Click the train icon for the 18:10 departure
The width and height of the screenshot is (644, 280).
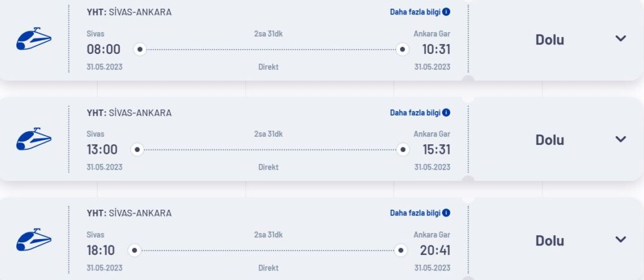(33, 240)
